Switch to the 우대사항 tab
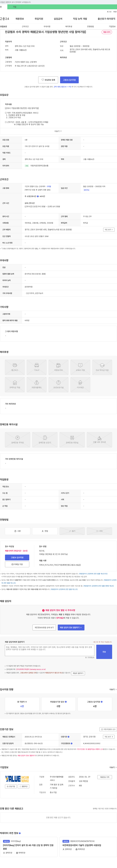The height and width of the screenshot is (868, 117). (x=47, y=26)
